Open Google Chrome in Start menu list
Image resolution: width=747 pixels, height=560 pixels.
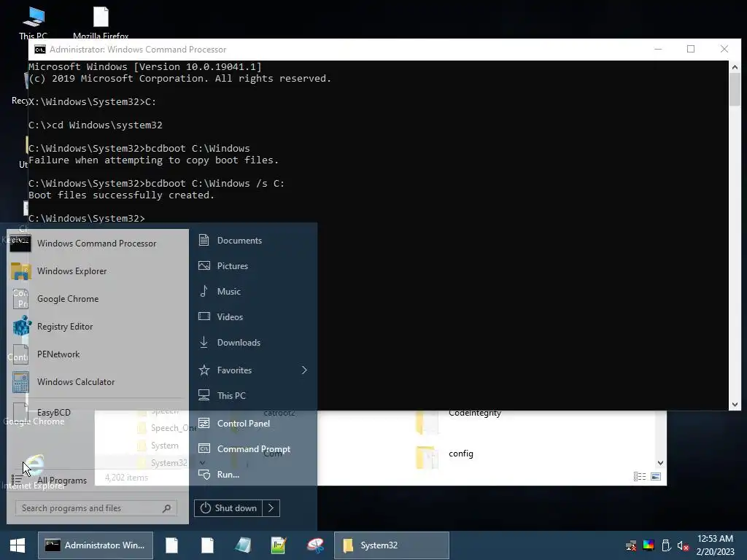click(x=97, y=298)
